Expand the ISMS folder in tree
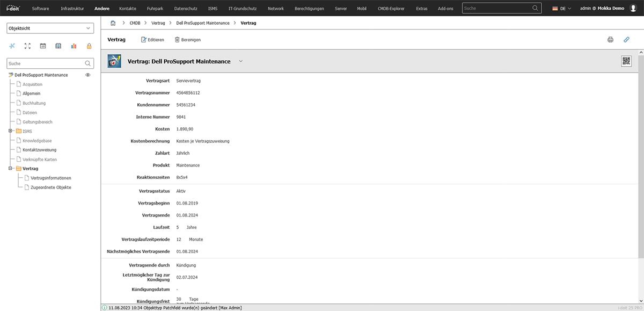Image resolution: width=644 pixels, height=311 pixels. coord(10,131)
